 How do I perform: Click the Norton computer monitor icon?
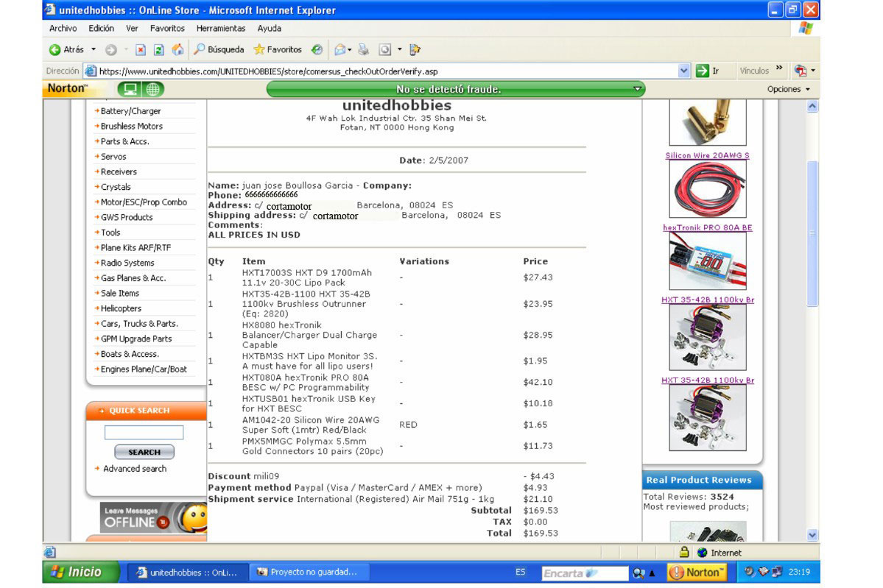click(x=130, y=89)
